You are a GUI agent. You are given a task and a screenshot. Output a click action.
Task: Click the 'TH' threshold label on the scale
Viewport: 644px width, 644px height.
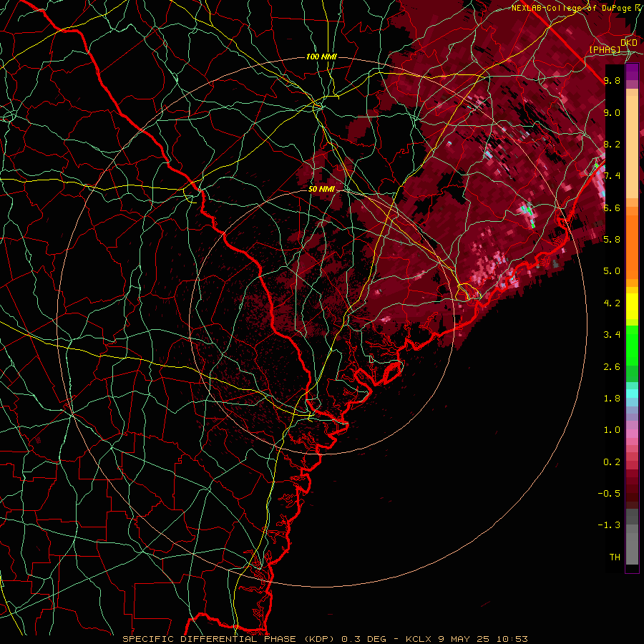pyautogui.click(x=615, y=557)
